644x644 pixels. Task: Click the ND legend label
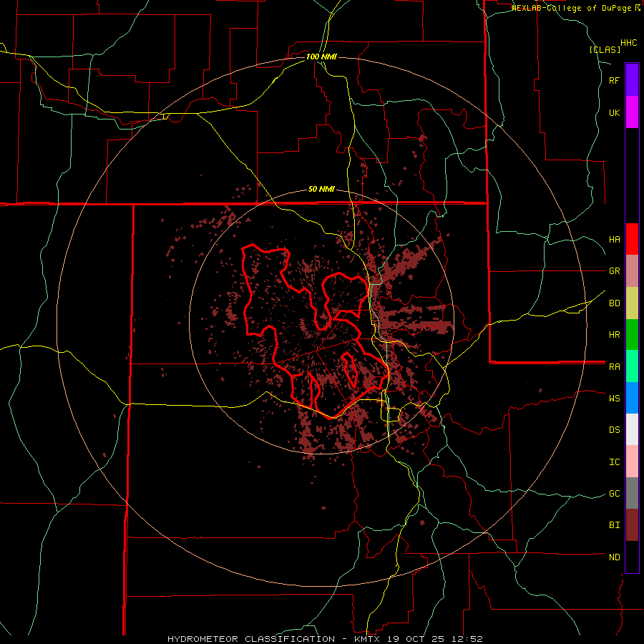tap(615, 557)
